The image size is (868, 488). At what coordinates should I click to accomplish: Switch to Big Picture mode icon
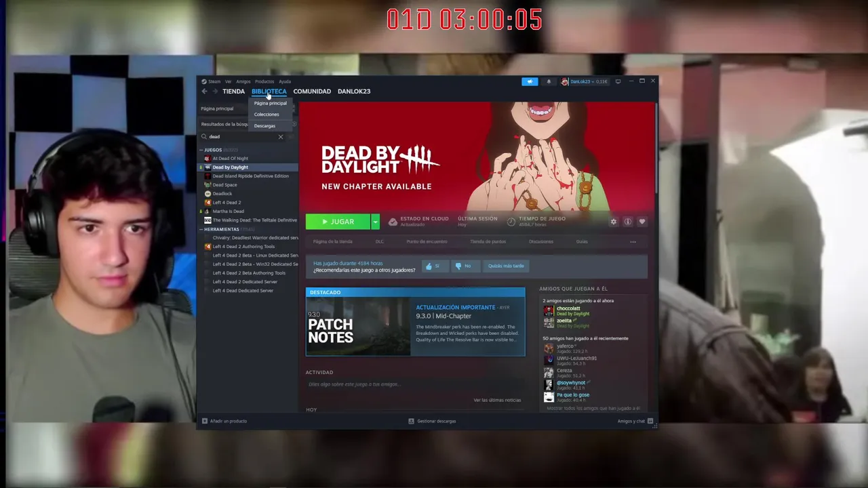(618, 81)
